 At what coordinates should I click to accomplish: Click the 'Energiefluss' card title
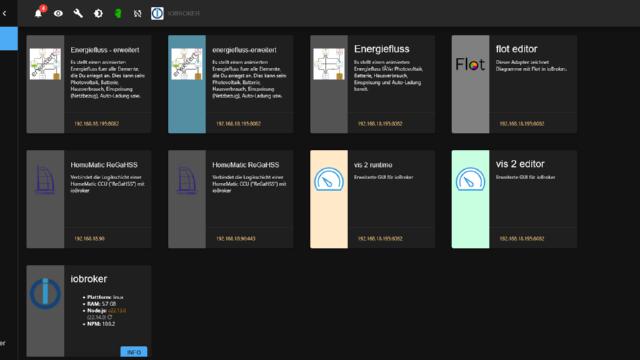pyautogui.click(x=382, y=49)
